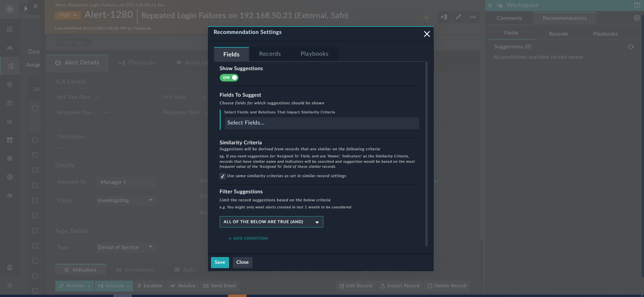Switch to the Indicators tab
Image resolution: width=644 pixels, height=297 pixels.
[x=80, y=270]
